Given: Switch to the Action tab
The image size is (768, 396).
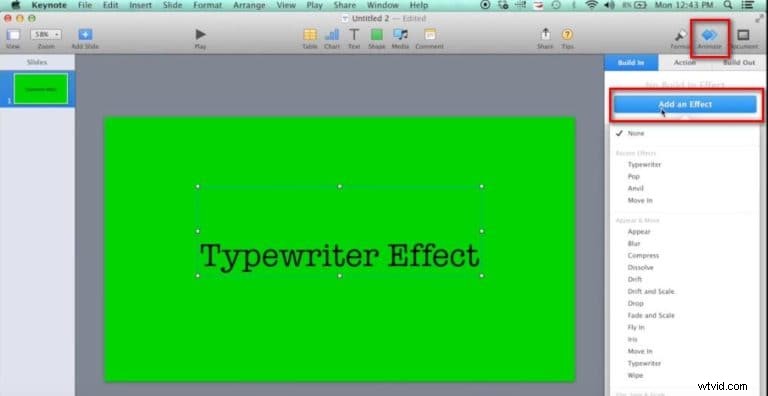Looking at the screenshot, I should click(x=685, y=63).
